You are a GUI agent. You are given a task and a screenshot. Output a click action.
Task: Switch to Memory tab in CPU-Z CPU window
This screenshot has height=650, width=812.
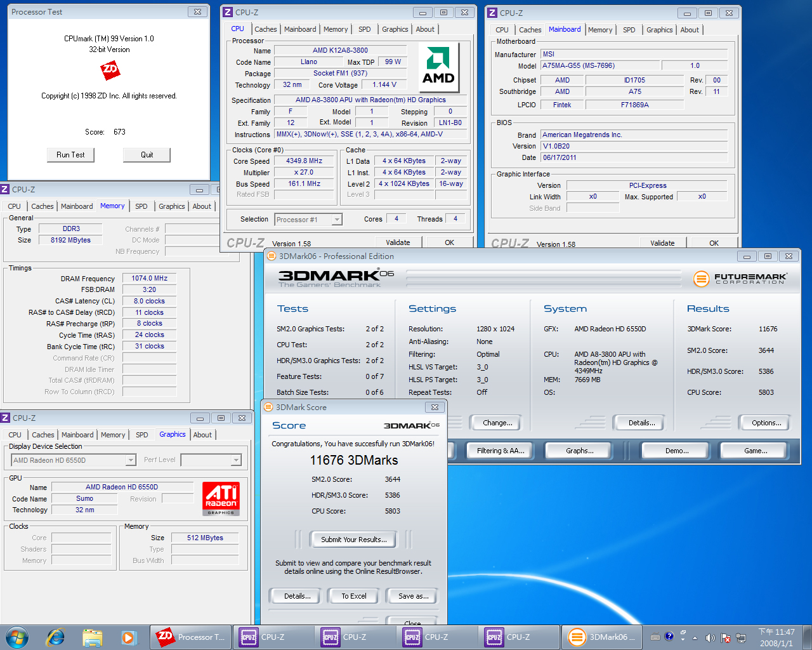335,29
